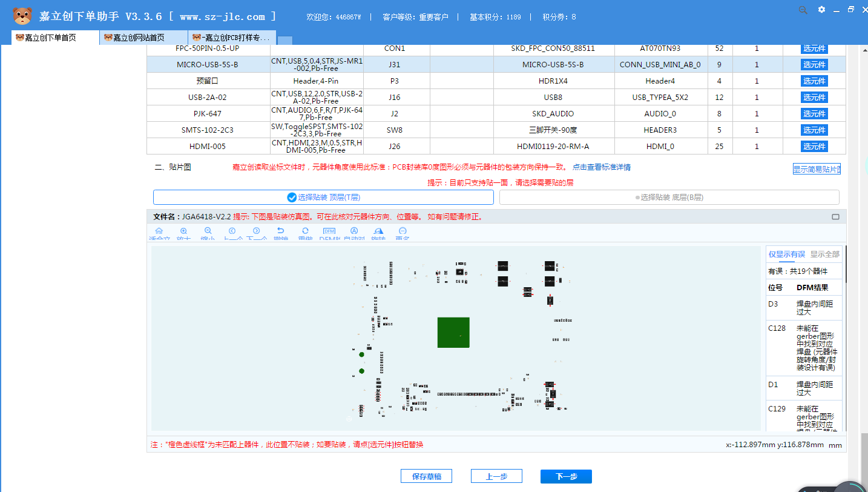Select bottom layer (B层) placement option

coord(669,198)
